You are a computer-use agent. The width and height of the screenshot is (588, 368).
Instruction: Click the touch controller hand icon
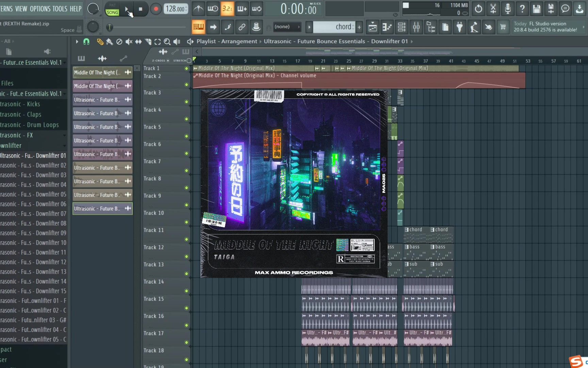pos(489,27)
